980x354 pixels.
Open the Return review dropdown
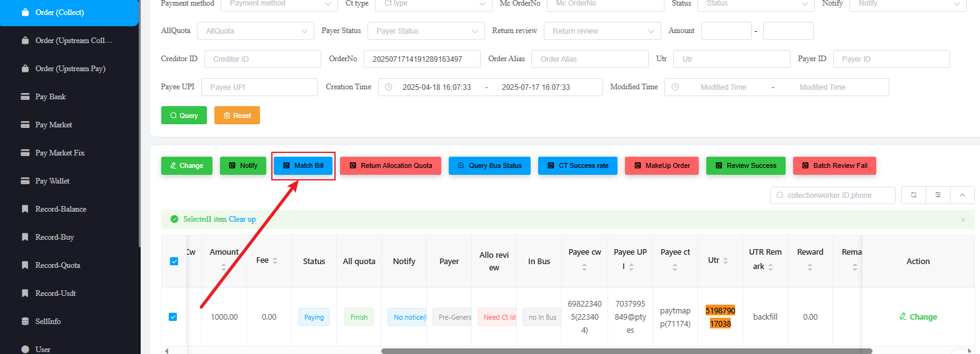point(602,31)
